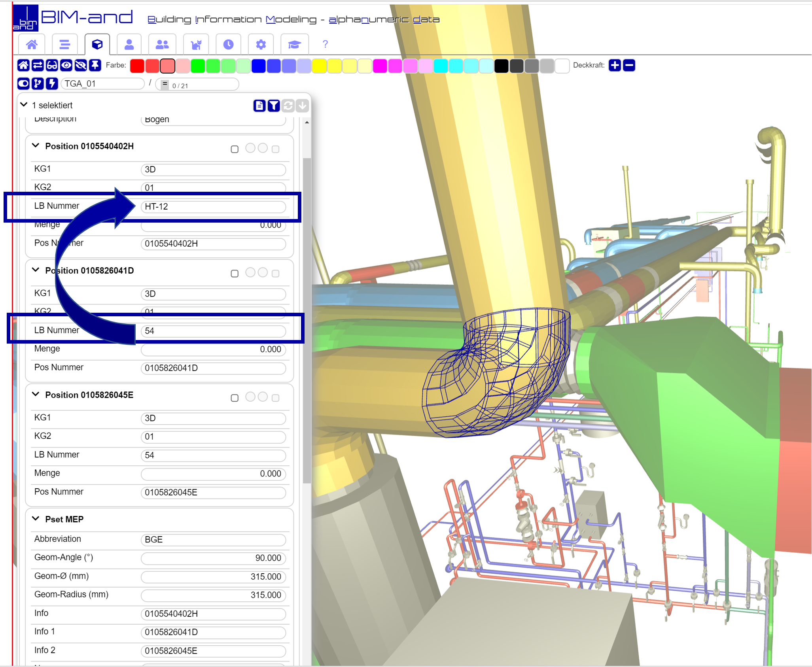Viewport: 812px width, 667px height.
Task: Open the report document icon in the panel
Action: (x=259, y=106)
